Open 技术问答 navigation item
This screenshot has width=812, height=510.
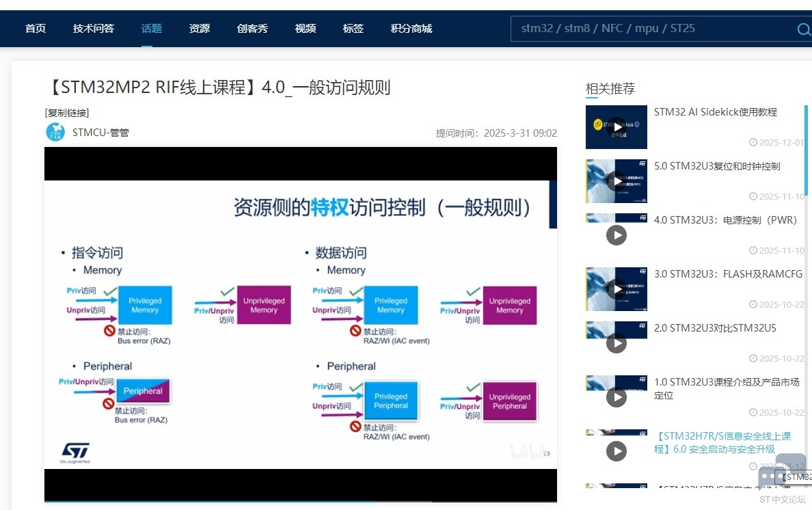click(x=93, y=29)
